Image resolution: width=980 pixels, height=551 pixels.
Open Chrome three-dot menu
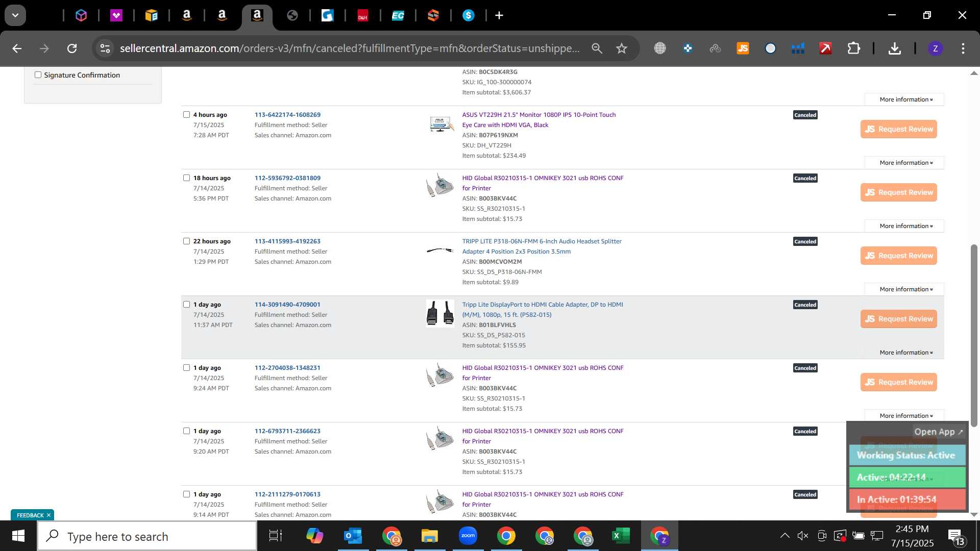click(963, 48)
